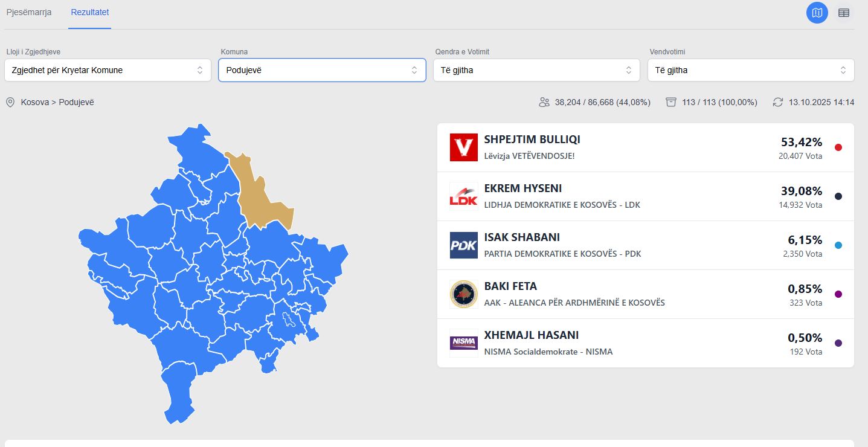The width and height of the screenshot is (868, 447).
Task: Click the location pin icon
Action: [x=10, y=103]
